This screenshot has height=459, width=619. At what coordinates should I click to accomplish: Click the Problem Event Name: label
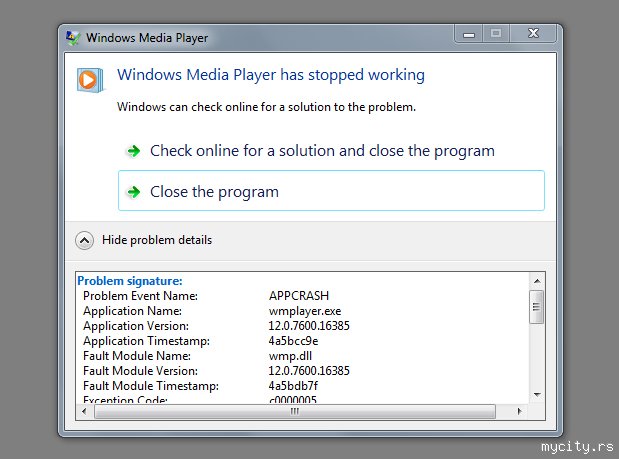click(140, 296)
